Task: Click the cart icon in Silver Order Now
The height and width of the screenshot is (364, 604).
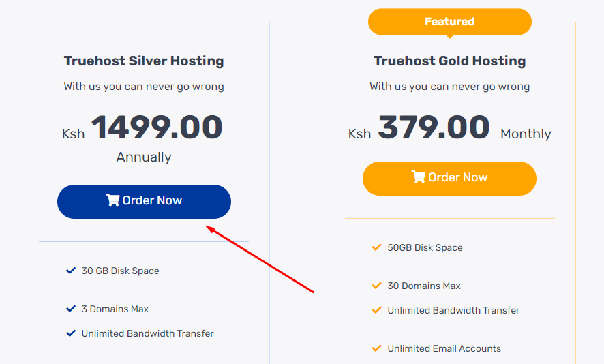Action: (112, 200)
